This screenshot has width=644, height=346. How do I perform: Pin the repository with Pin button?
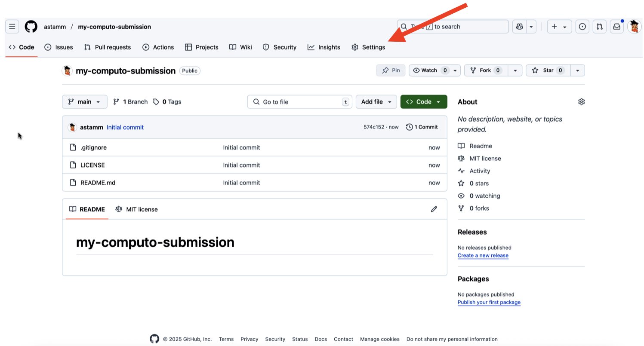391,70
